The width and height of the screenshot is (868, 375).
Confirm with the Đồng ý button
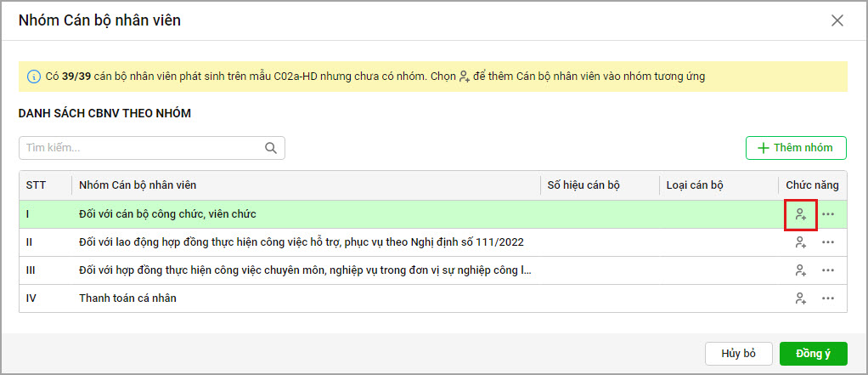pyautogui.click(x=813, y=353)
